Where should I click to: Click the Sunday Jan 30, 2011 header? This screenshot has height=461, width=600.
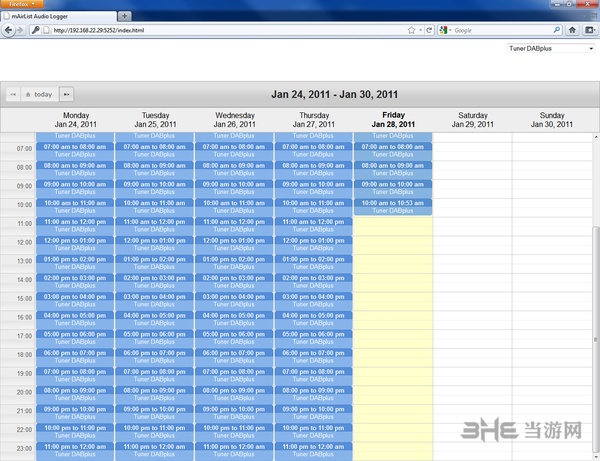(x=552, y=120)
